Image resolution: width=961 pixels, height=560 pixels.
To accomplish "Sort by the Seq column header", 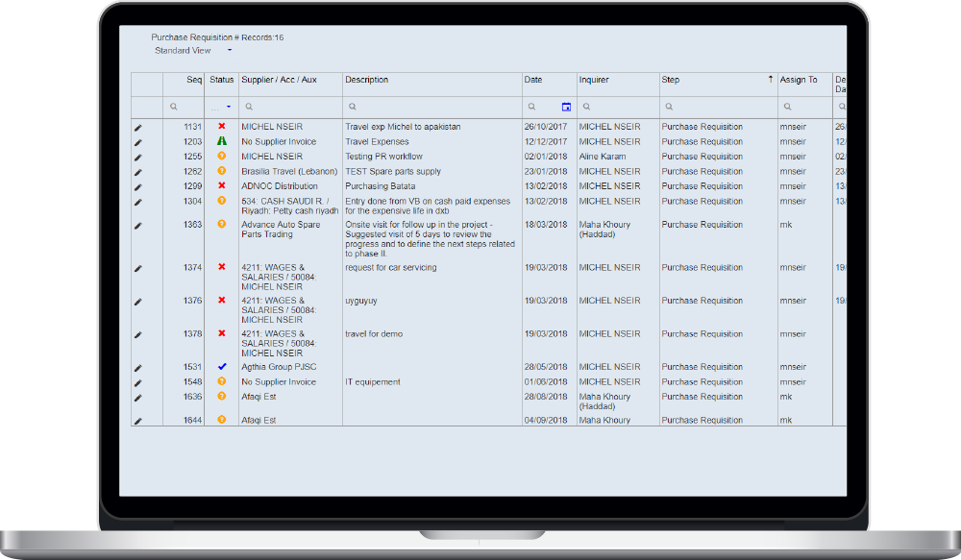I will click(194, 80).
